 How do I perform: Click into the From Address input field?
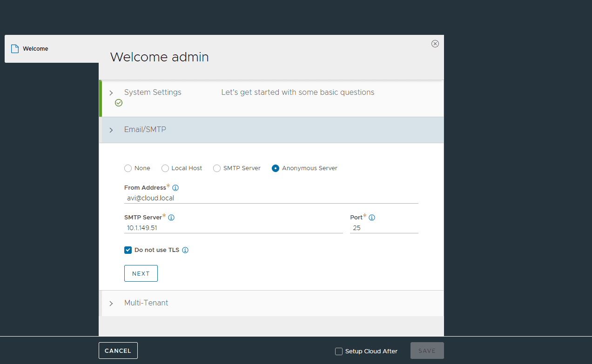click(271, 198)
